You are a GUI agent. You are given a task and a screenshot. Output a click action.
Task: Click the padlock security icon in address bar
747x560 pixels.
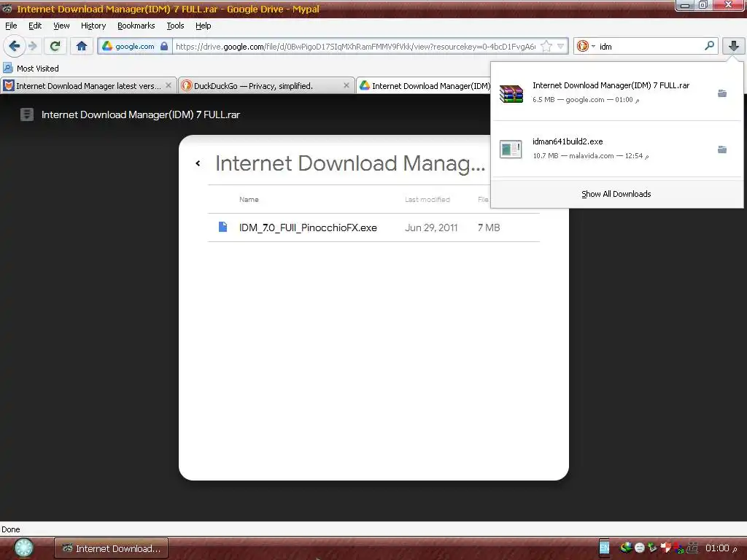pos(164,46)
